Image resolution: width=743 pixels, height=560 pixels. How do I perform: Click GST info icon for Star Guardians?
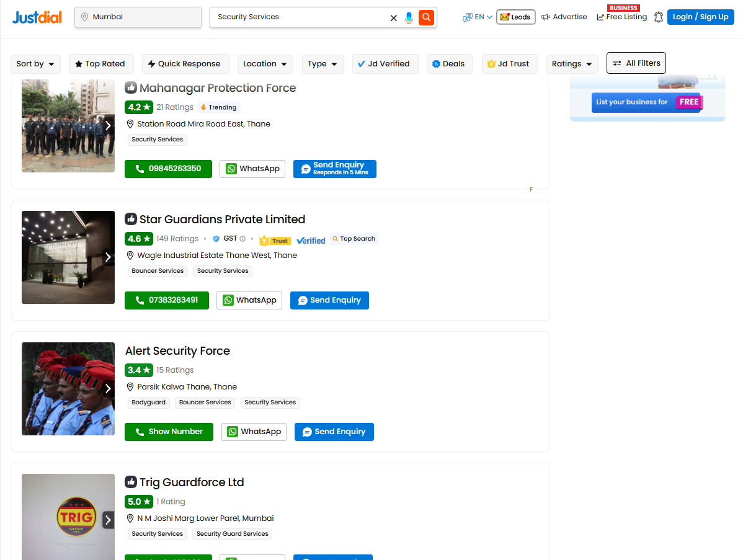(242, 239)
